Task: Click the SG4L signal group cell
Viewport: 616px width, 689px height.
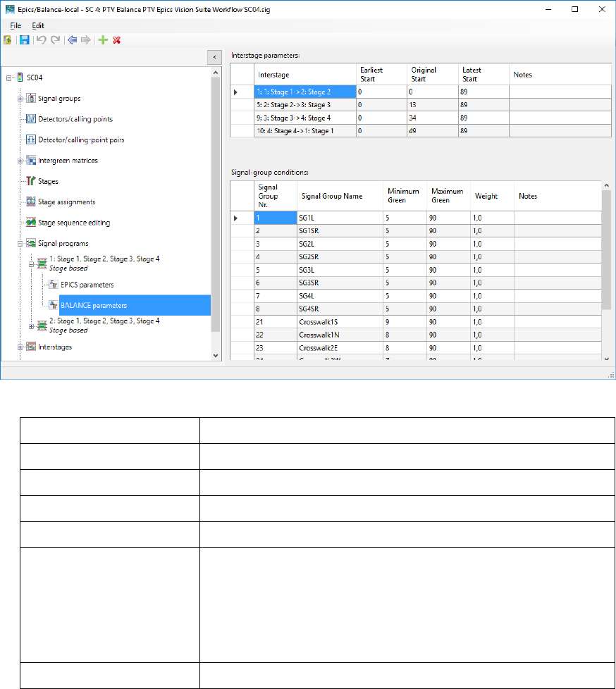Action: click(x=340, y=296)
